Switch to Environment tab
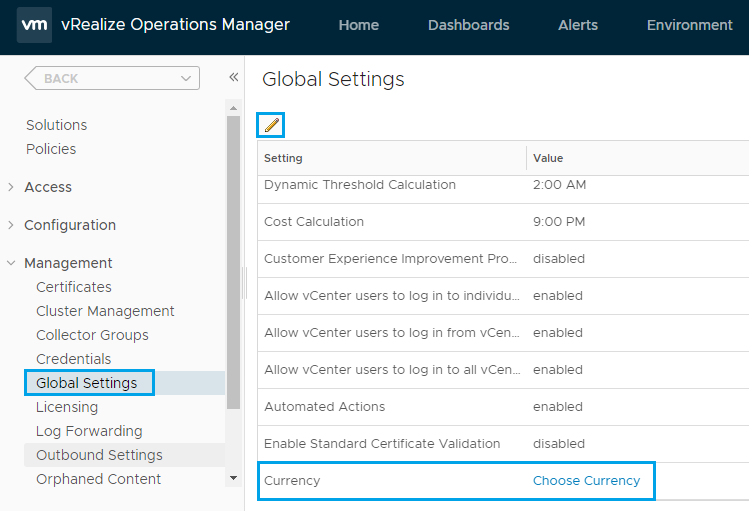Image resolution: width=750 pixels, height=512 pixels. coord(689,25)
